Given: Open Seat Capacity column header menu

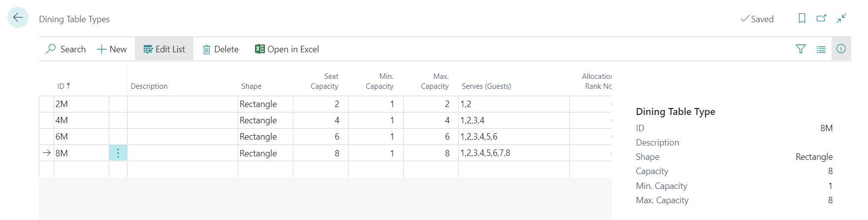Looking at the screenshot, I should [x=324, y=81].
